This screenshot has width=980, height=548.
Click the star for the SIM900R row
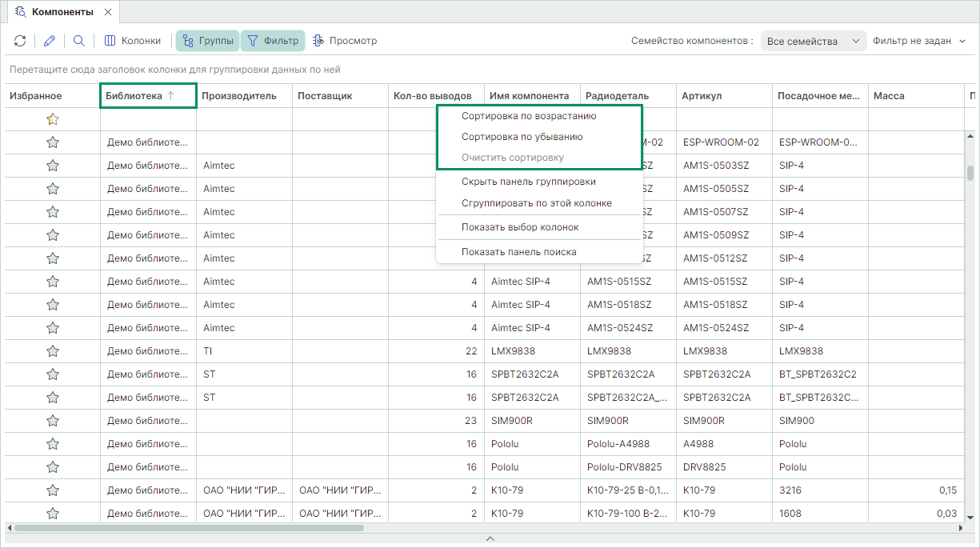[x=53, y=421]
